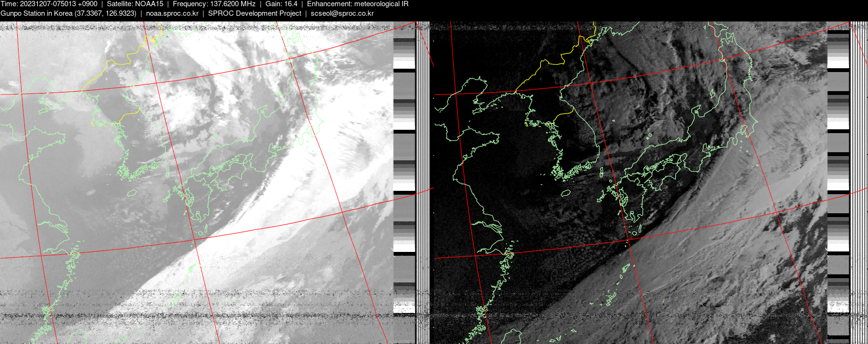868x344 pixels.
Task: Click the Gain: 16.4 header value
Action: [x=281, y=4]
